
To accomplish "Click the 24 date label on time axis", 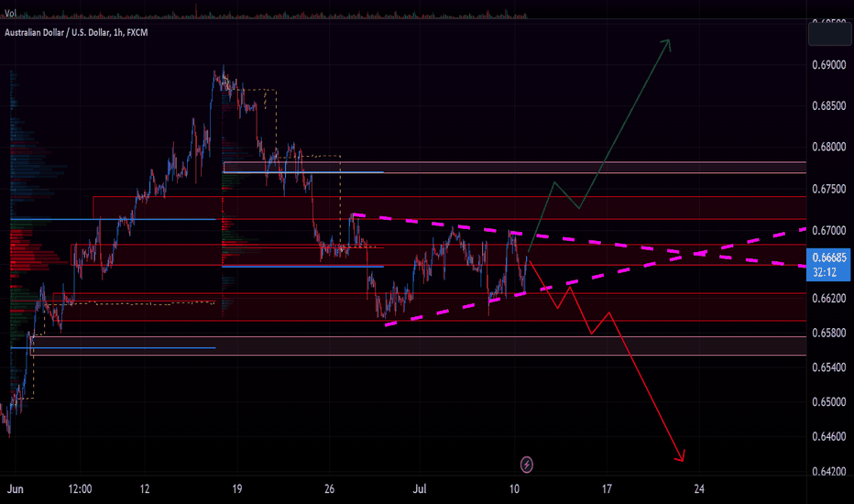I will (x=699, y=488).
